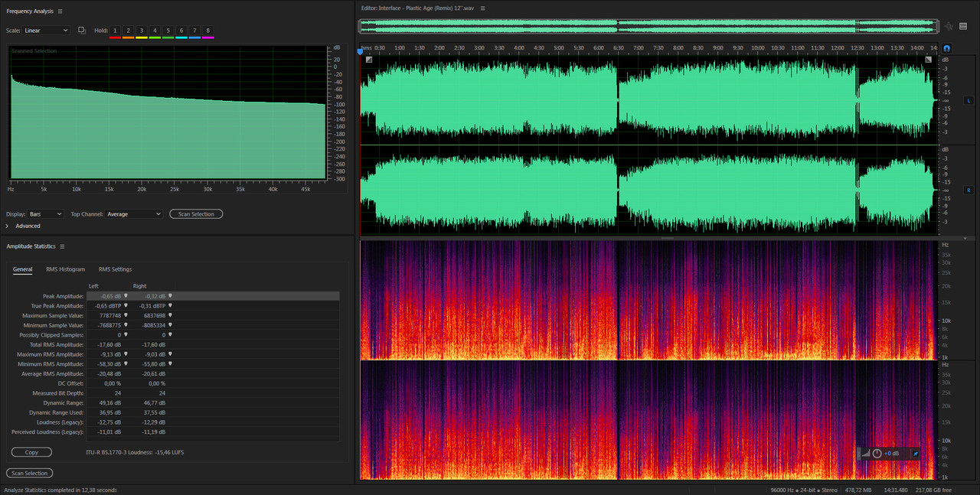Toggle Hold button 1
The height and width of the screenshot is (495, 980).
(115, 31)
